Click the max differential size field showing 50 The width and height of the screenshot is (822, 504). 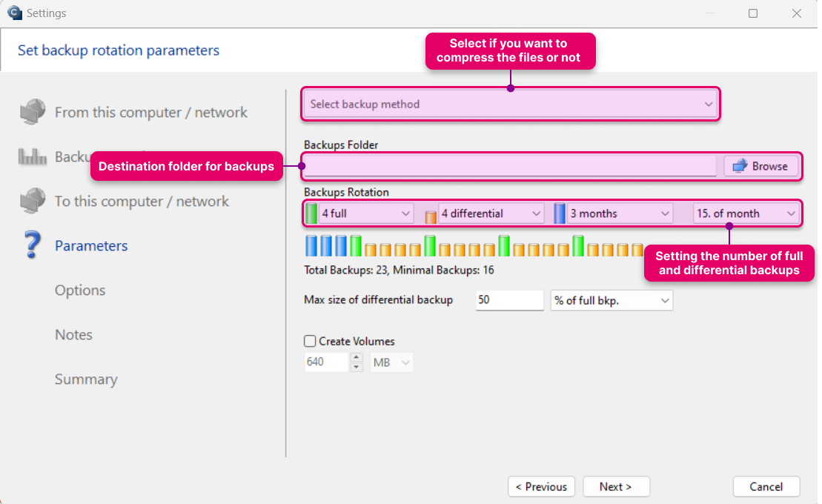pyautogui.click(x=509, y=300)
